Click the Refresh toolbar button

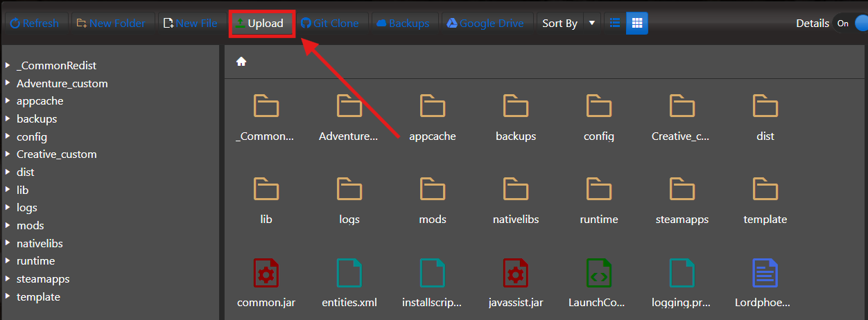[35, 23]
